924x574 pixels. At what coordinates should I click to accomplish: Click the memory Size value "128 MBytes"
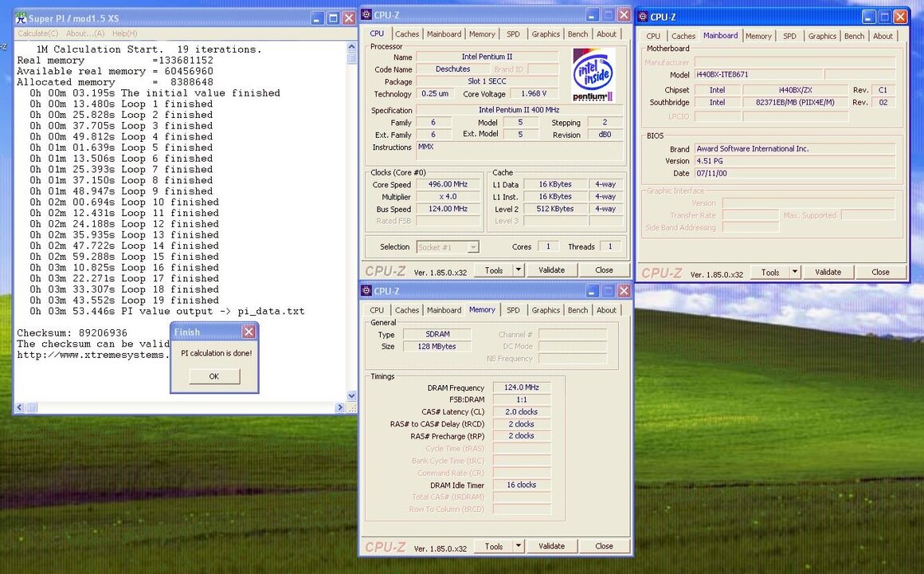pyautogui.click(x=437, y=346)
